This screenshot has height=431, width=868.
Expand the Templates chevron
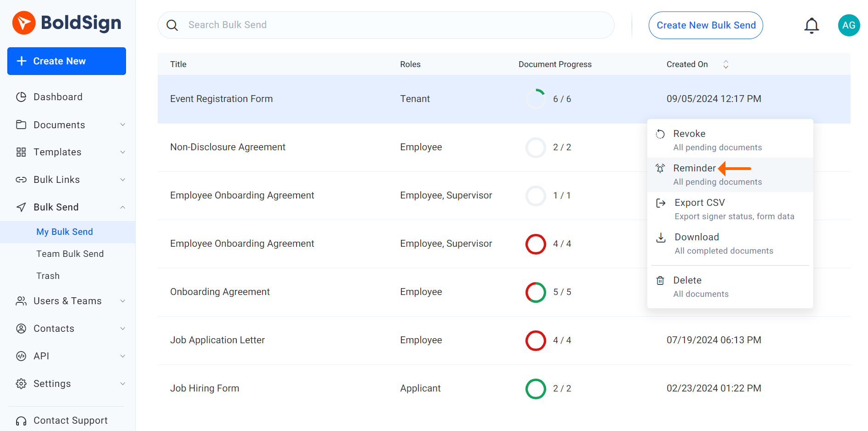pos(123,152)
